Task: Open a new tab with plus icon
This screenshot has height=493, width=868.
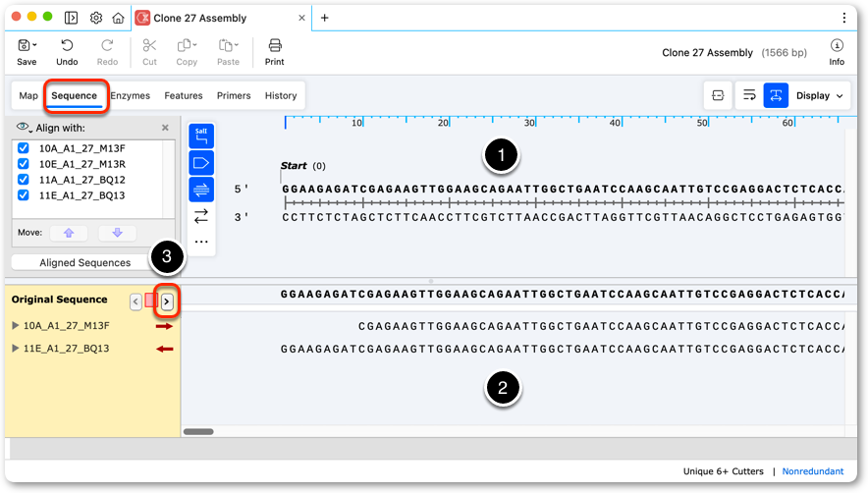Action: pyautogui.click(x=324, y=18)
